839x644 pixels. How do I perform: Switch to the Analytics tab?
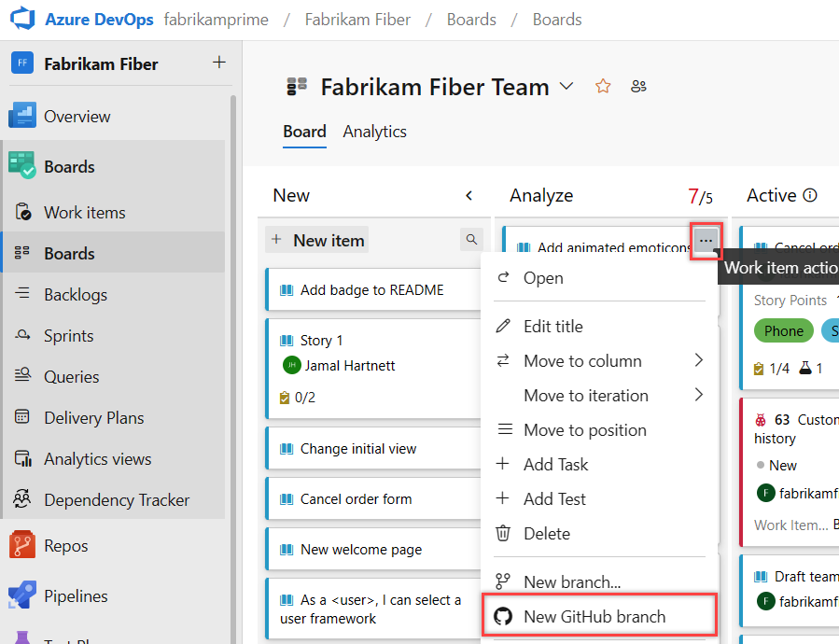(x=374, y=132)
